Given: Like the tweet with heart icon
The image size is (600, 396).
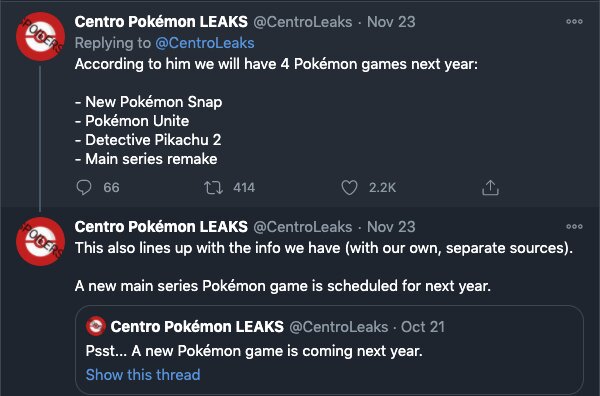Looking at the screenshot, I should point(349,188).
